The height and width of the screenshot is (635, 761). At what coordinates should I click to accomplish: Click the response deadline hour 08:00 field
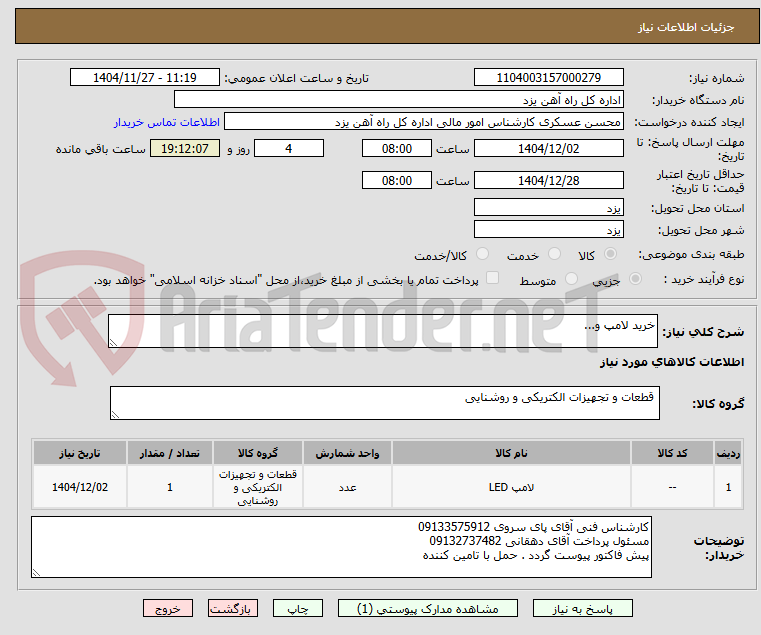click(397, 148)
